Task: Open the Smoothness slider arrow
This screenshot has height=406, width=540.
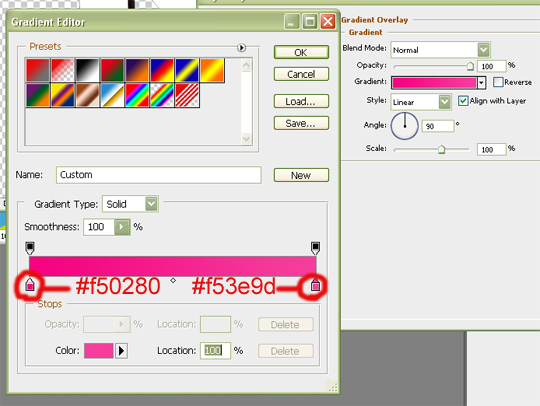Action: [122, 227]
